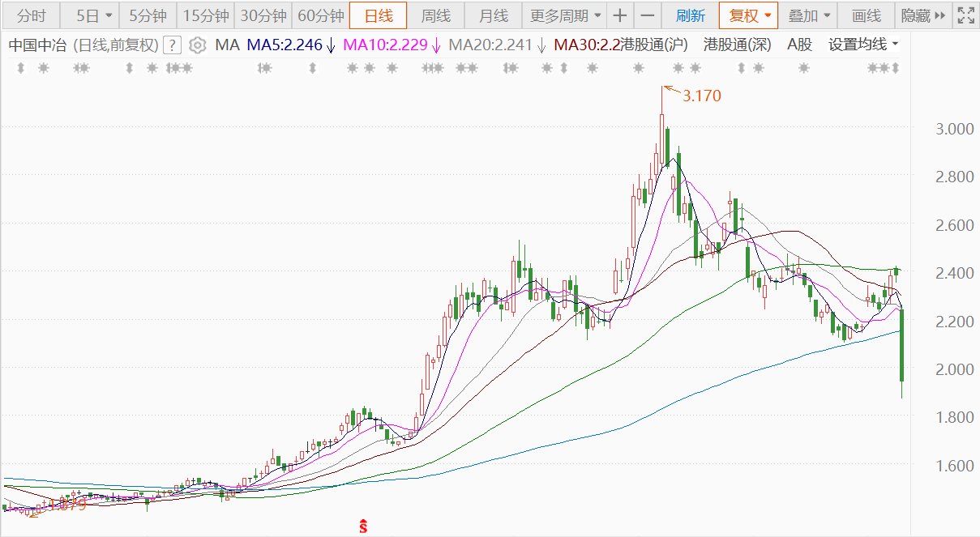Expand the 5日 period dropdown

[94, 15]
